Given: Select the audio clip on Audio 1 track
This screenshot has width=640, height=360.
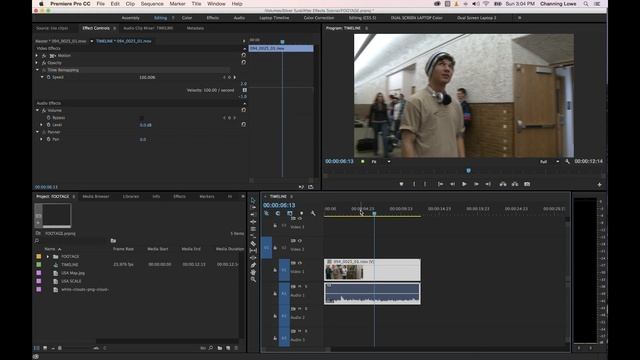Looking at the screenshot, I should click(372, 294).
